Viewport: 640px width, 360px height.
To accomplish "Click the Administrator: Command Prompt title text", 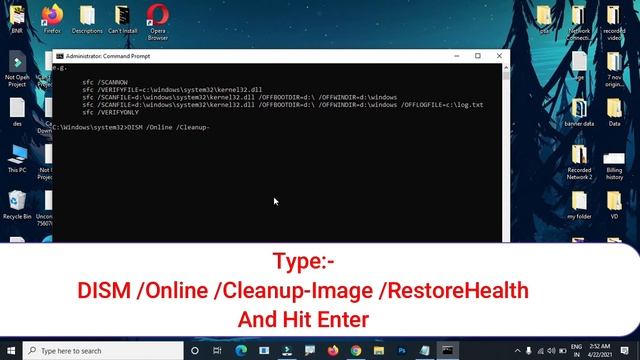I will [108, 56].
